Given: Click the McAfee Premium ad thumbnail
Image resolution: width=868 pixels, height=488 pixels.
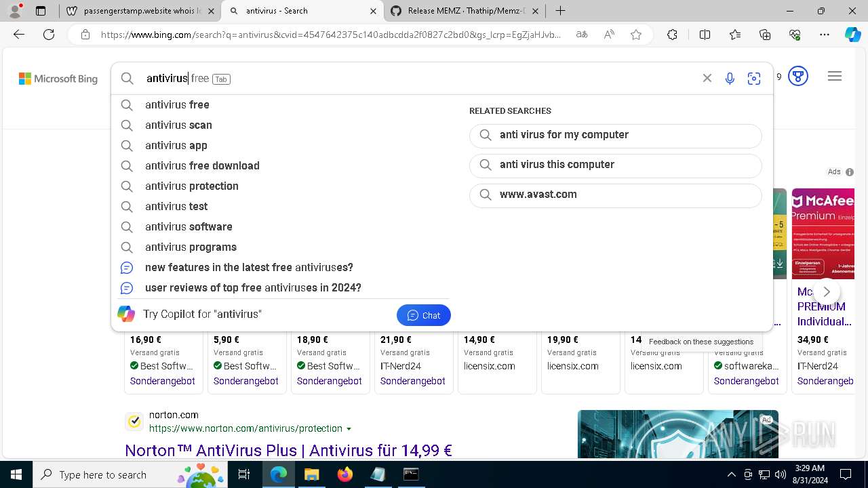Looking at the screenshot, I should click(x=823, y=234).
